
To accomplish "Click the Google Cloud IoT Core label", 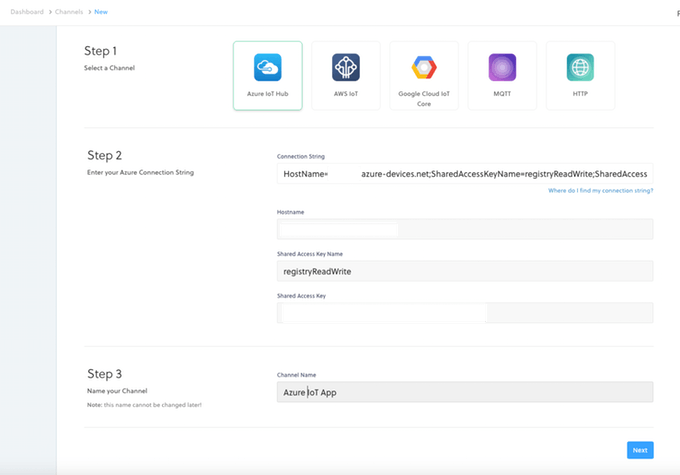I will pyautogui.click(x=424, y=100).
